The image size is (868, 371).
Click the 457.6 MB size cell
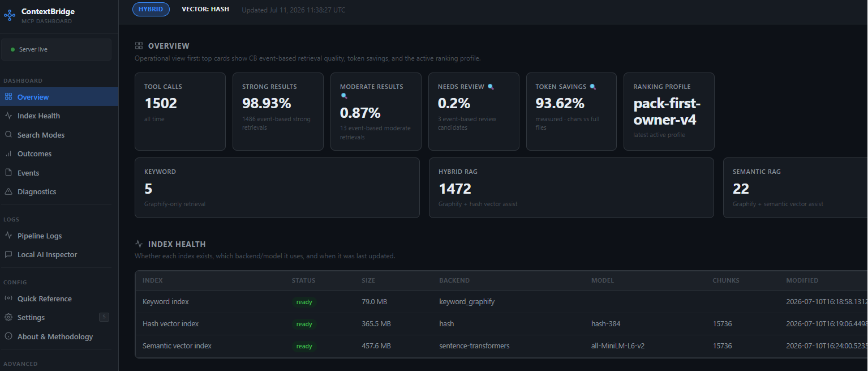(x=376, y=346)
